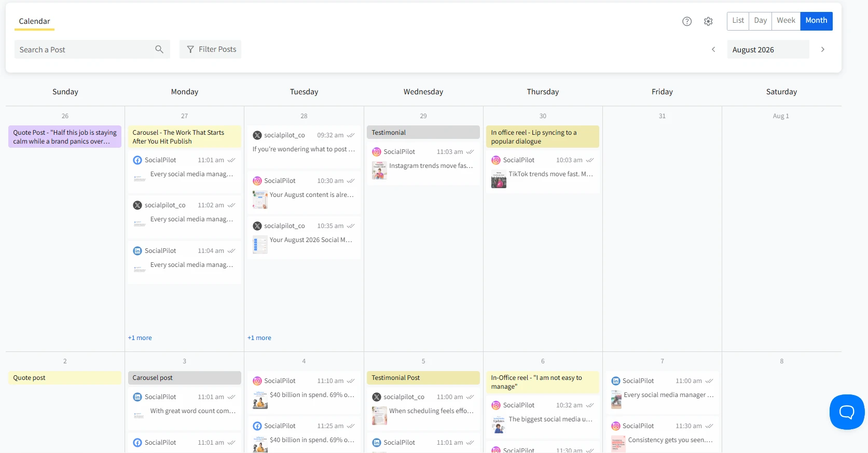Click the search magnifier icon

[x=159, y=49]
